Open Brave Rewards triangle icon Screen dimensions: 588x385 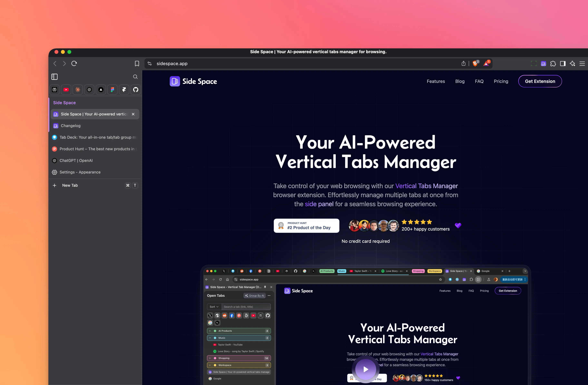tap(486, 64)
